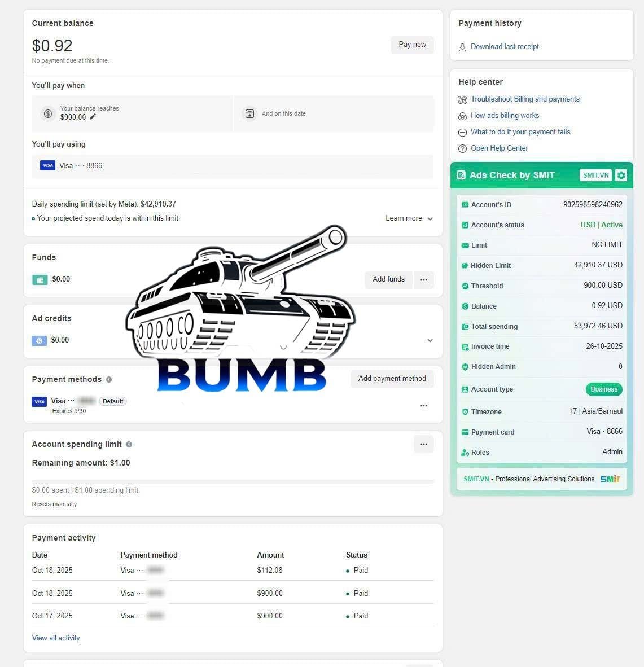Expand the Ad credits section chevron
Image resolution: width=644 pixels, height=667 pixels.
coord(430,340)
